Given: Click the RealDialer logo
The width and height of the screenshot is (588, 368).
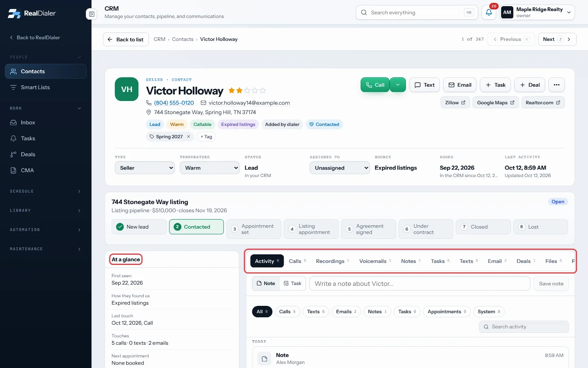Looking at the screenshot, I should click(31, 13).
